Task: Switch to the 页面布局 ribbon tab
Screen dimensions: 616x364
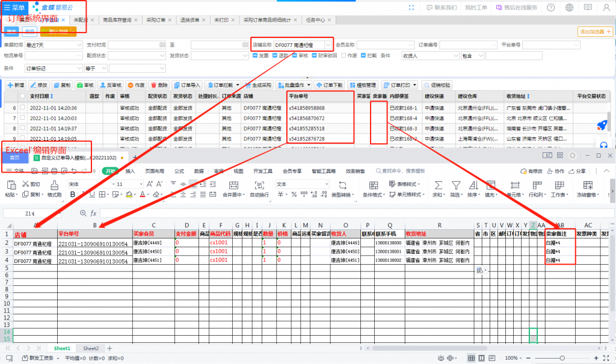Action: (x=155, y=171)
